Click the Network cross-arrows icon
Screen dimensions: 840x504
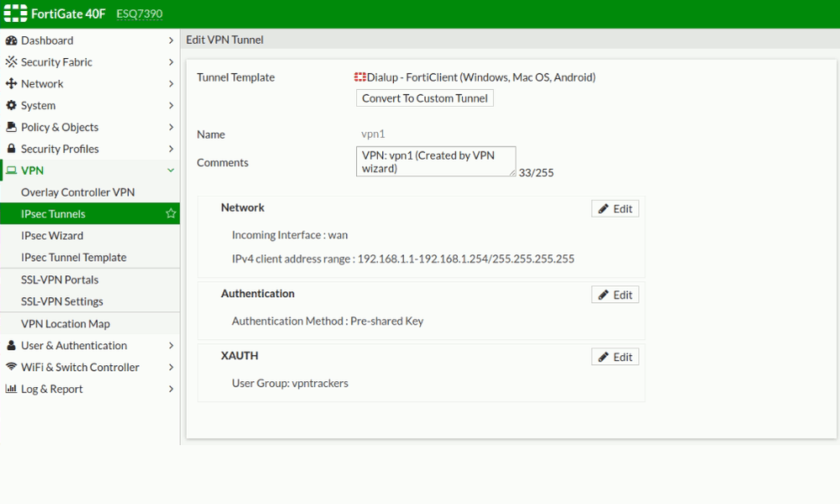pos(11,83)
